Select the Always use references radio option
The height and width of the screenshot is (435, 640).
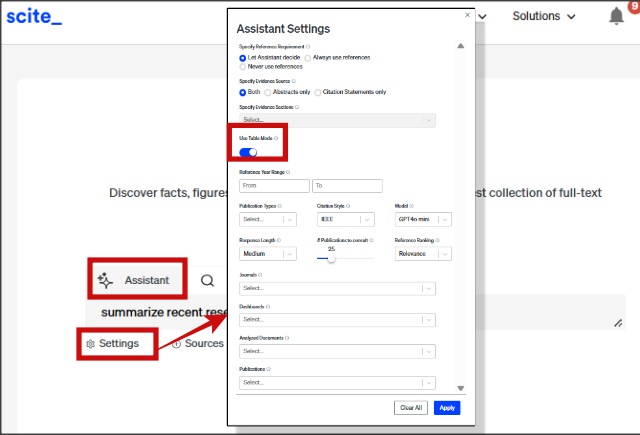[308, 58]
